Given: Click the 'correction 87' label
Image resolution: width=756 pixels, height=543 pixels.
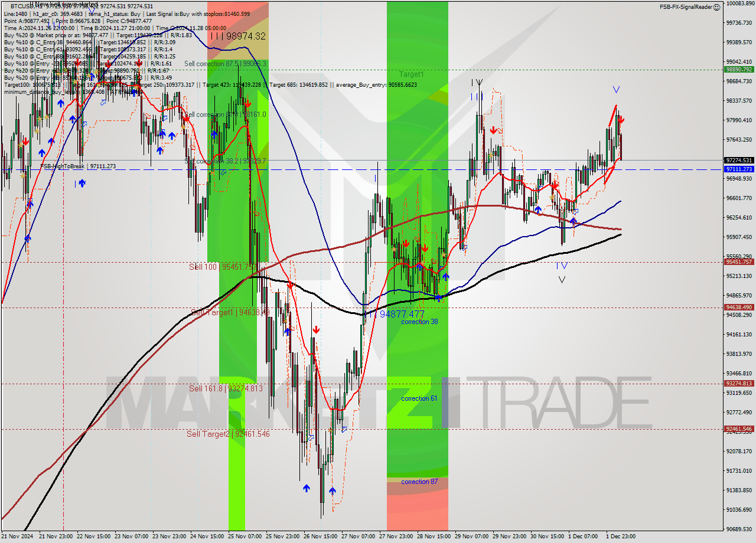Looking at the screenshot, I should (x=419, y=482).
